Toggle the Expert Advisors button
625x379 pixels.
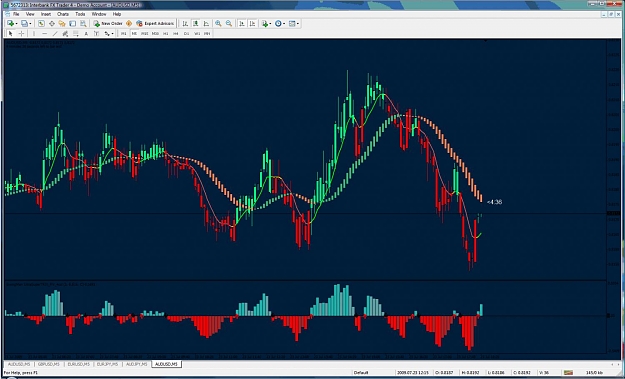[x=155, y=24]
